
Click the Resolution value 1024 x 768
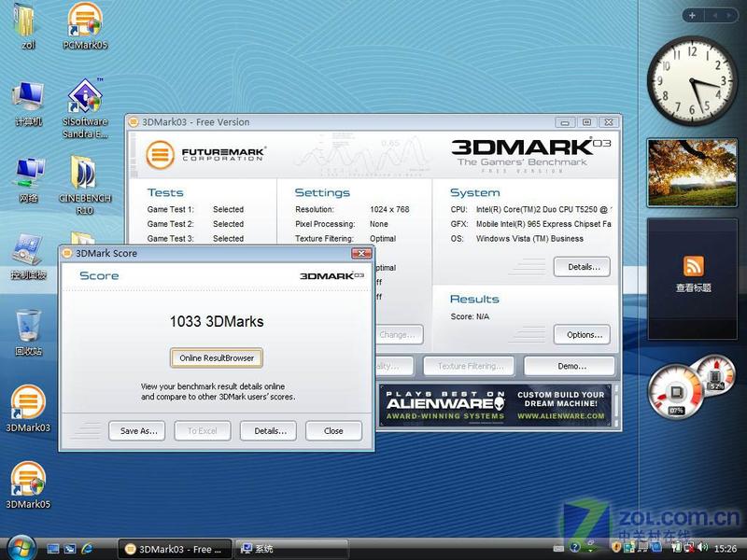(389, 209)
